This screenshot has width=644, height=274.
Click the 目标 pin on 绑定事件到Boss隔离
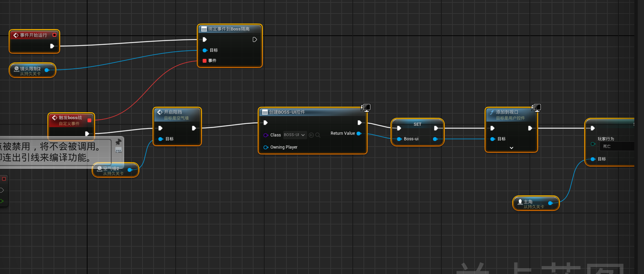click(205, 50)
